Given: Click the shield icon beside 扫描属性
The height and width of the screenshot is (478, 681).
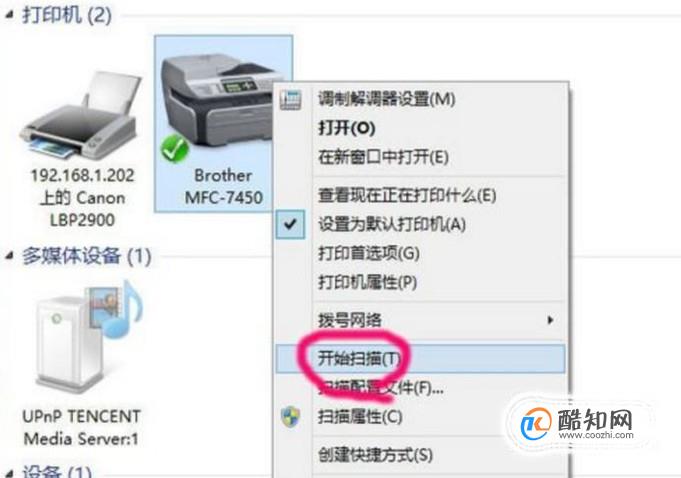Looking at the screenshot, I should 291,417.
